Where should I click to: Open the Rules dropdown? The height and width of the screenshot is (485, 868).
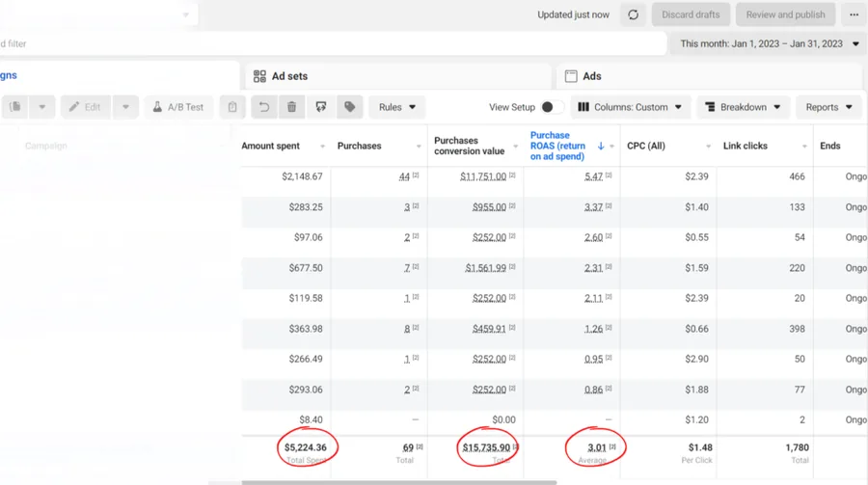click(397, 107)
